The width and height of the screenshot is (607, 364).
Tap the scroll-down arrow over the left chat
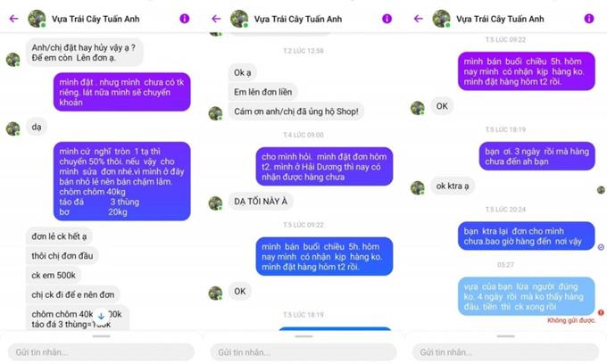[101, 317]
